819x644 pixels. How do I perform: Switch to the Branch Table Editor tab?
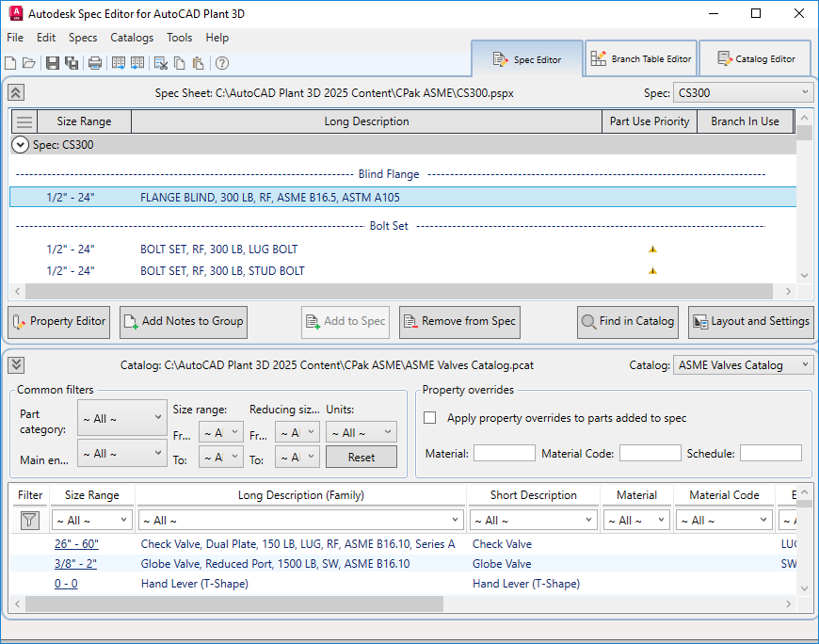(641, 58)
